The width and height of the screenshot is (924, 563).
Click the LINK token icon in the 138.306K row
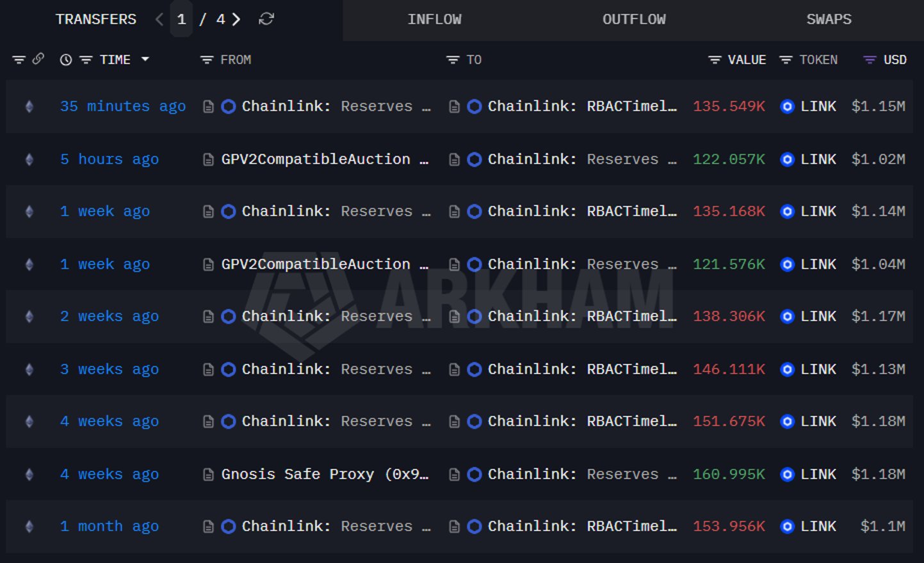tap(788, 316)
